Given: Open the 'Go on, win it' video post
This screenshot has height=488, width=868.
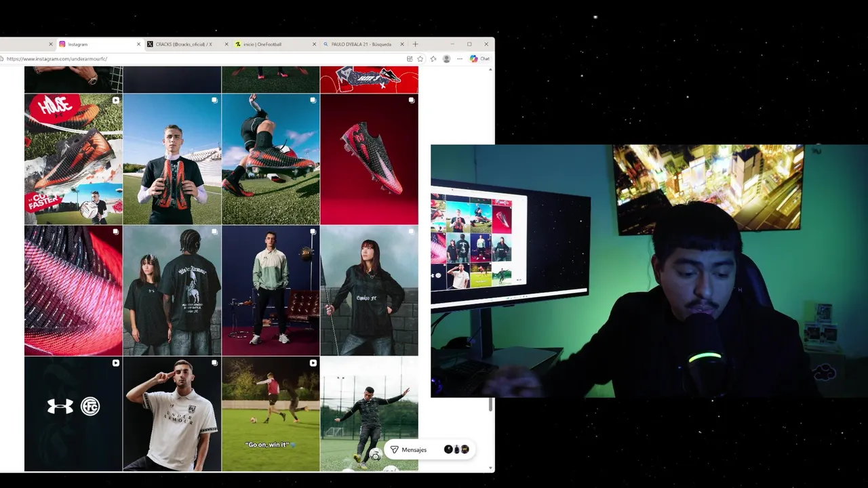Looking at the screenshot, I should [x=271, y=414].
